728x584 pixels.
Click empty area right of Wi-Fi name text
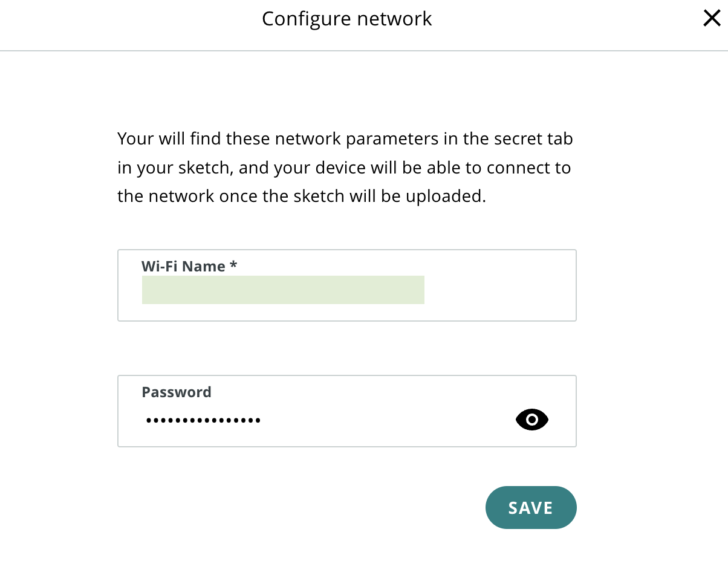(499, 290)
